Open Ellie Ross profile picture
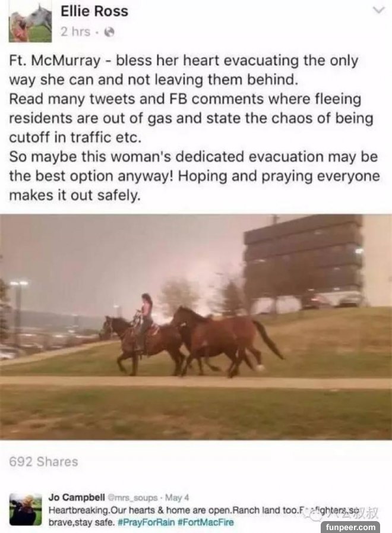This screenshot has width=392, height=533. point(30,23)
